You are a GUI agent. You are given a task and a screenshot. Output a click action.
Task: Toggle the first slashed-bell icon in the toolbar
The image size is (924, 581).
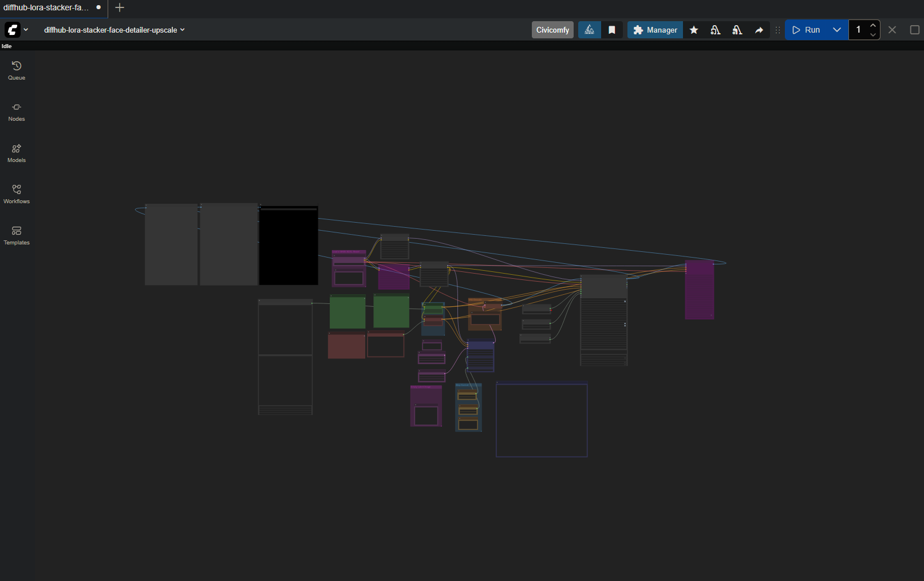[x=715, y=30]
